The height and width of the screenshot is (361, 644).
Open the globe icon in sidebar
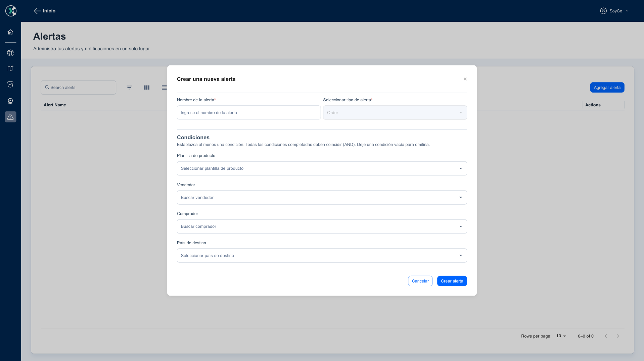coord(10,53)
